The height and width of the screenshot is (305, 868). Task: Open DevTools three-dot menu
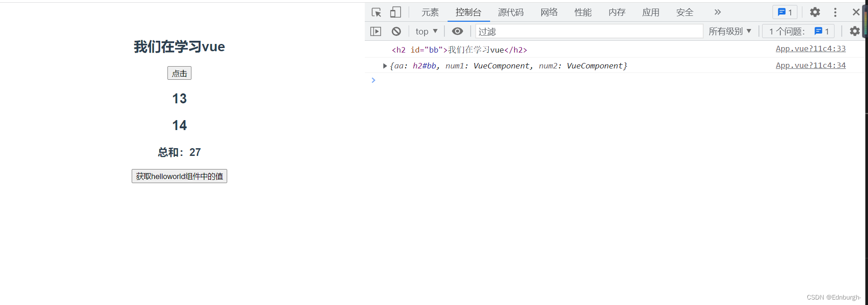pos(835,12)
